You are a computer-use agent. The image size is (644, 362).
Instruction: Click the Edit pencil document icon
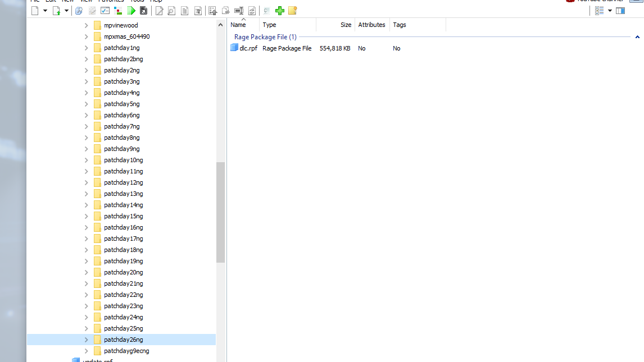coord(159,11)
